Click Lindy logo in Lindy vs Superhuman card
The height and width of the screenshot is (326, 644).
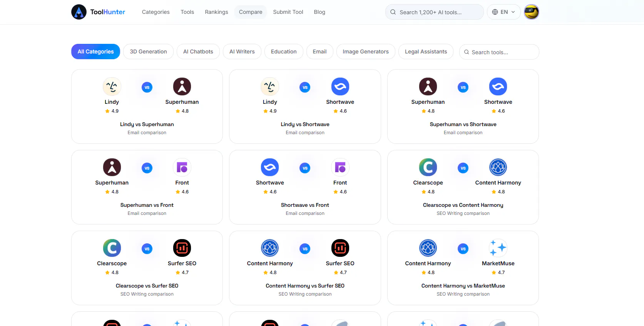pos(112,86)
